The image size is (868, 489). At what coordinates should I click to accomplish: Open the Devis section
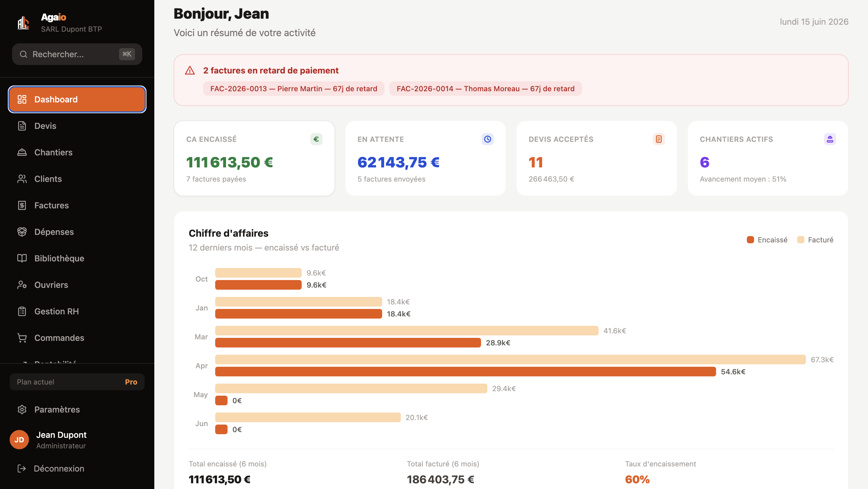(77, 126)
